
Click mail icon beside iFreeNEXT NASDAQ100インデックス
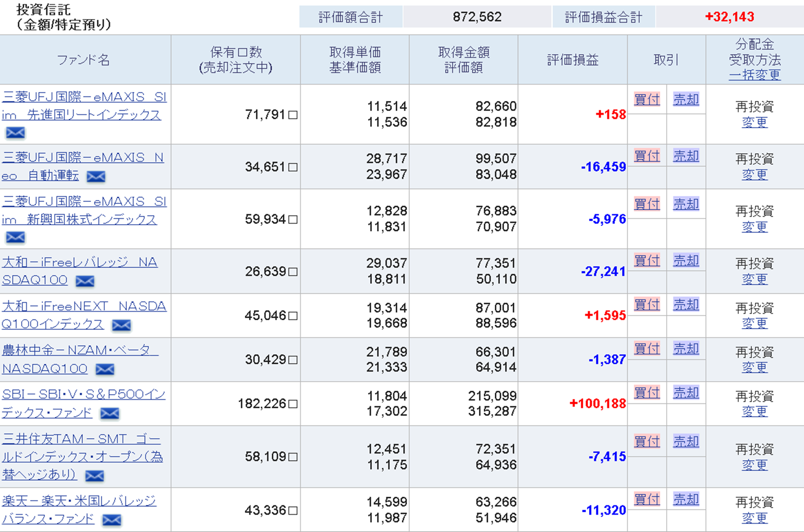(121, 325)
